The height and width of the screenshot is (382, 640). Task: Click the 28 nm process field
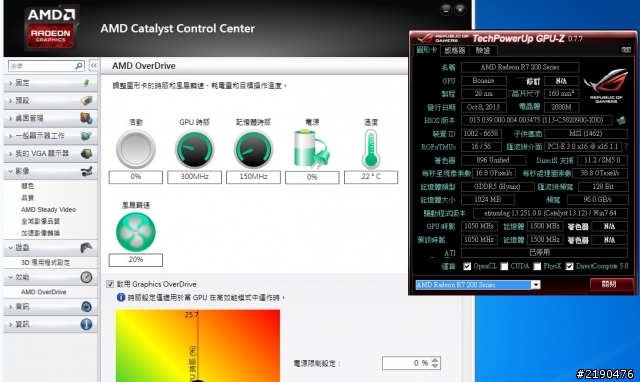(483, 94)
